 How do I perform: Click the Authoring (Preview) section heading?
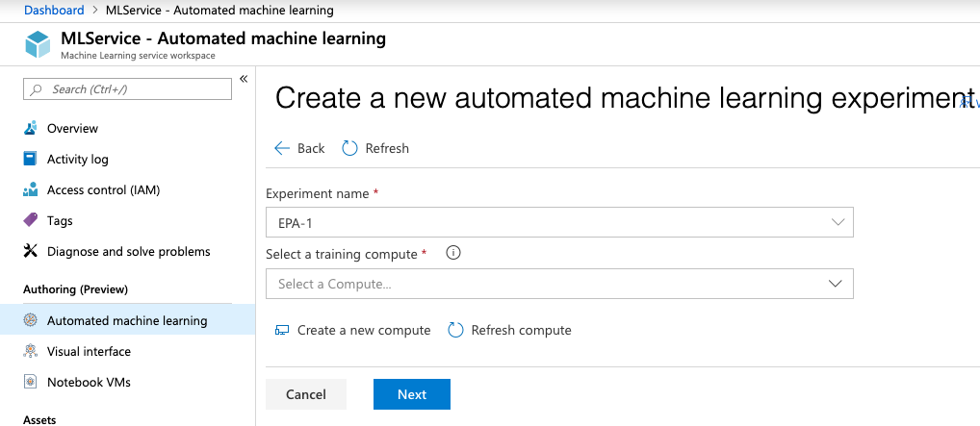[76, 289]
